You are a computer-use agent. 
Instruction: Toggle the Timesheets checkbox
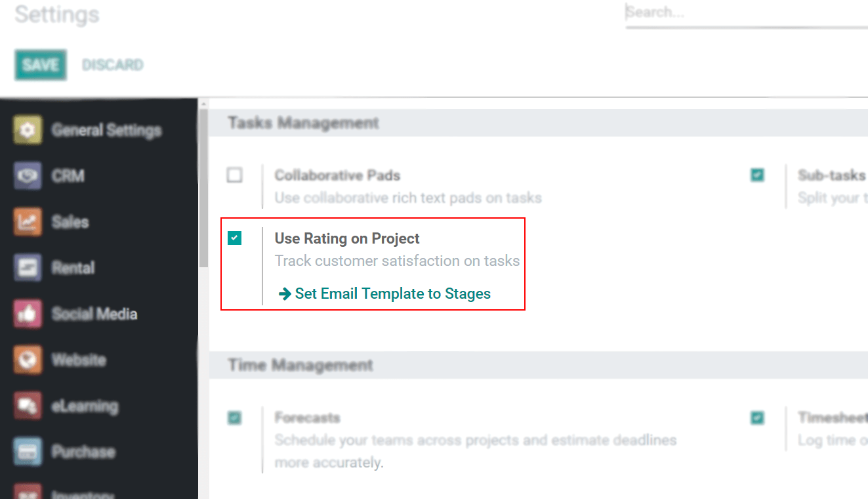tap(758, 418)
